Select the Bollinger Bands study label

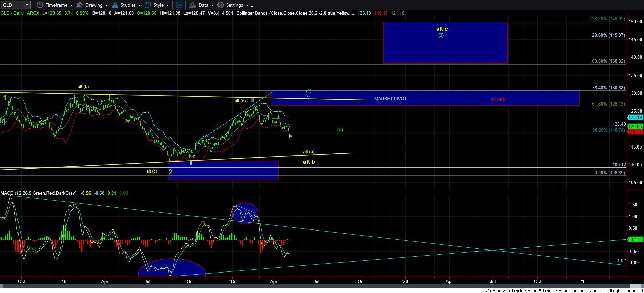pyautogui.click(x=295, y=13)
